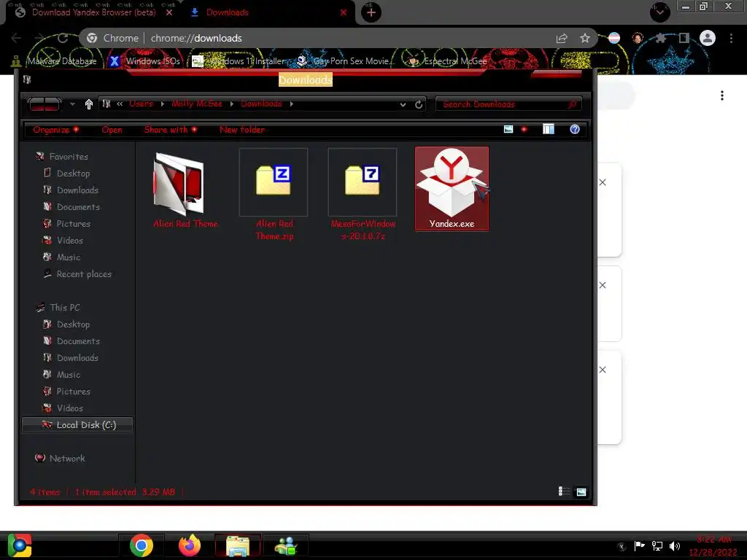Switch to Download Yandex Browser tab
Image resolution: width=747 pixels, height=560 pixels.
93,12
